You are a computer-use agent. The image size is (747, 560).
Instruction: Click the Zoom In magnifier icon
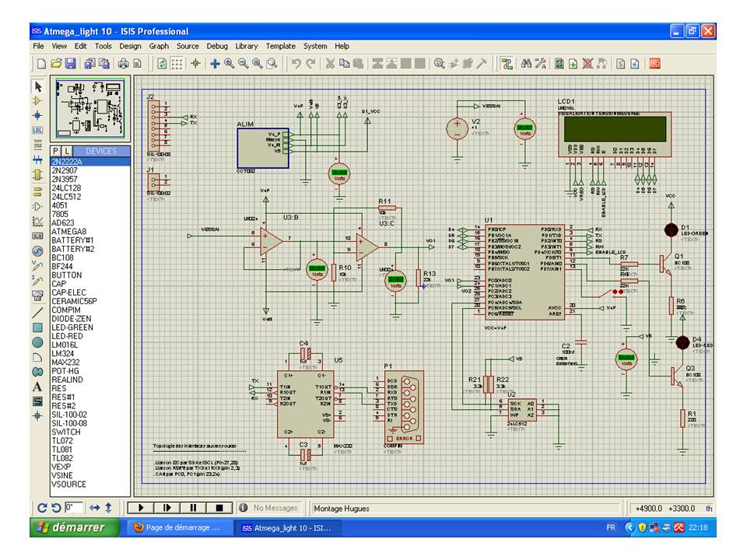229,64
